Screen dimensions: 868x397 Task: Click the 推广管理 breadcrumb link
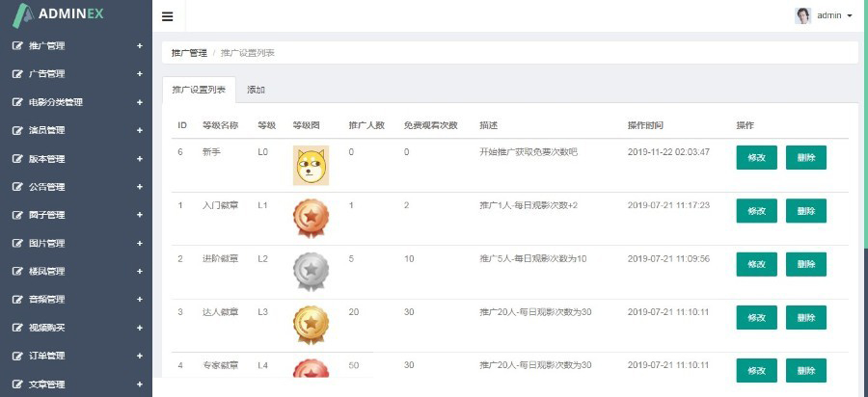click(189, 53)
